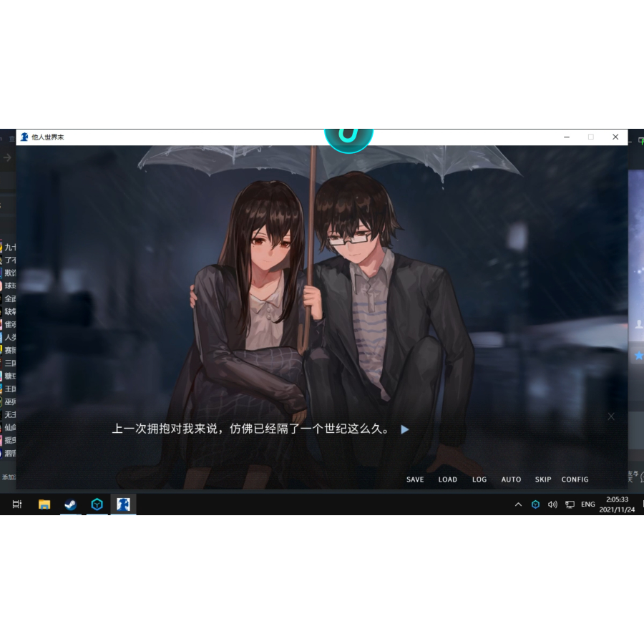Toggle AUTO text advance mode
This screenshot has height=644, width=644.
[511, 479]
